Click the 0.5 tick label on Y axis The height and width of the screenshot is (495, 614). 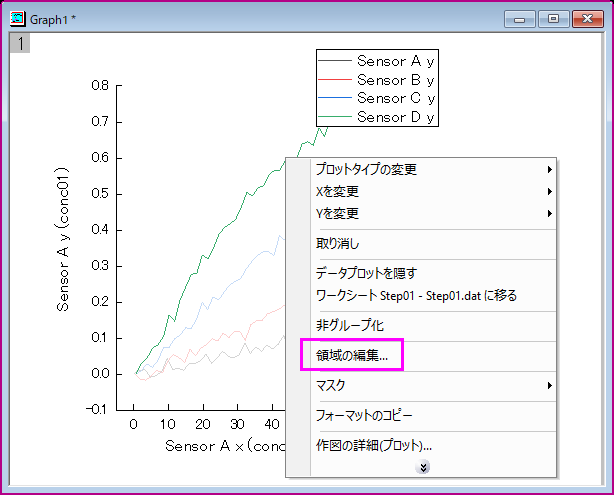click(100, 194)
